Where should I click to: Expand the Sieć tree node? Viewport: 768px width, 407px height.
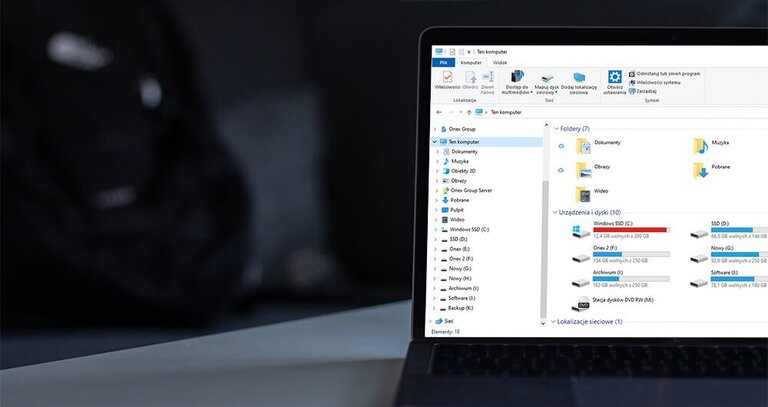tap(431, 321)
